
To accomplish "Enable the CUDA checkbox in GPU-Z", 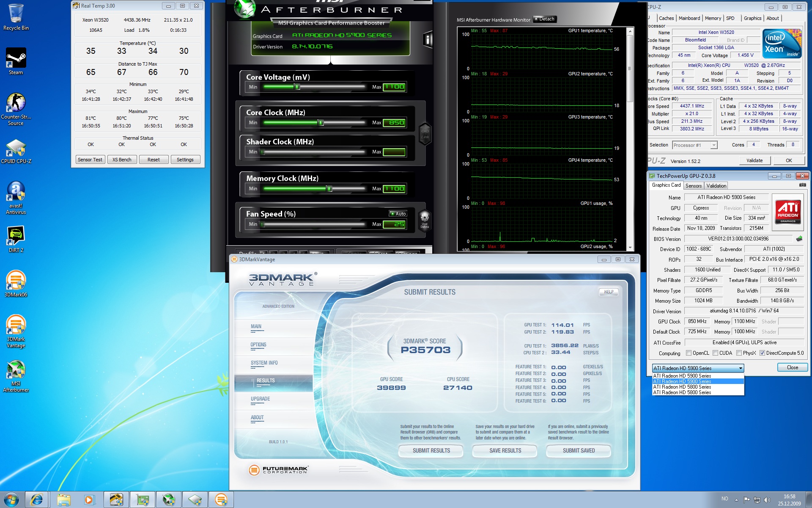I will [x=715, y=353].
